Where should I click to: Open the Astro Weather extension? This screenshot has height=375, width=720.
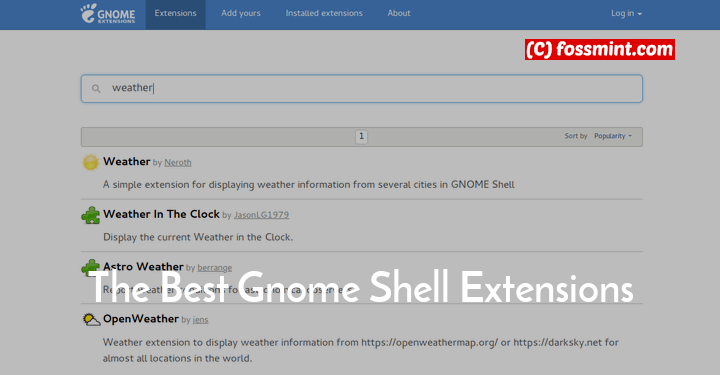pyautogui.click(x=143, y=267)
